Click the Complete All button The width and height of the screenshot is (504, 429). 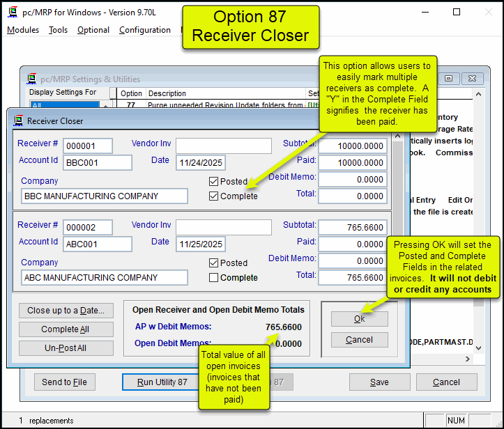[x=66, y=329]
